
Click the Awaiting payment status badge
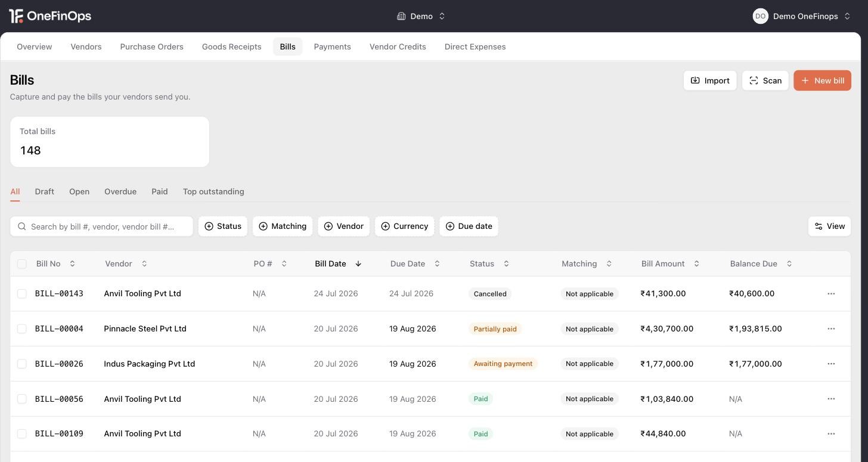[503, 364]
